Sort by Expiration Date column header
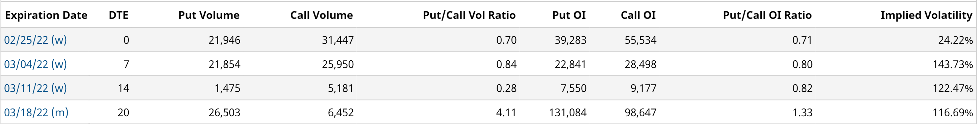This screenshot has height=124, width=980. pyautogui.click(x=46, y=15)
